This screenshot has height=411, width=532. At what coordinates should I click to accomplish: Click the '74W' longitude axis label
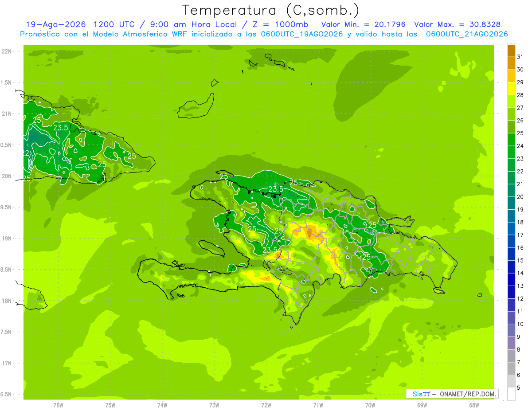162,405
